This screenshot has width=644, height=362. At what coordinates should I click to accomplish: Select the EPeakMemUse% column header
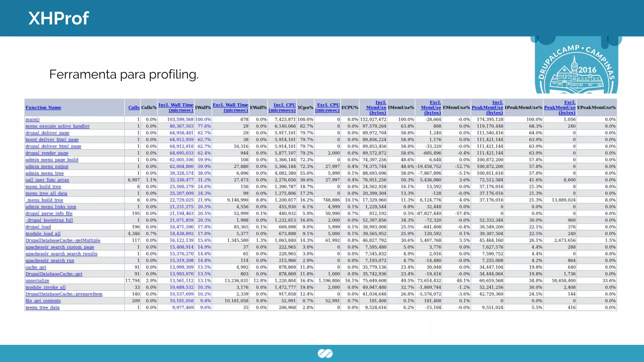coord(596,107)
